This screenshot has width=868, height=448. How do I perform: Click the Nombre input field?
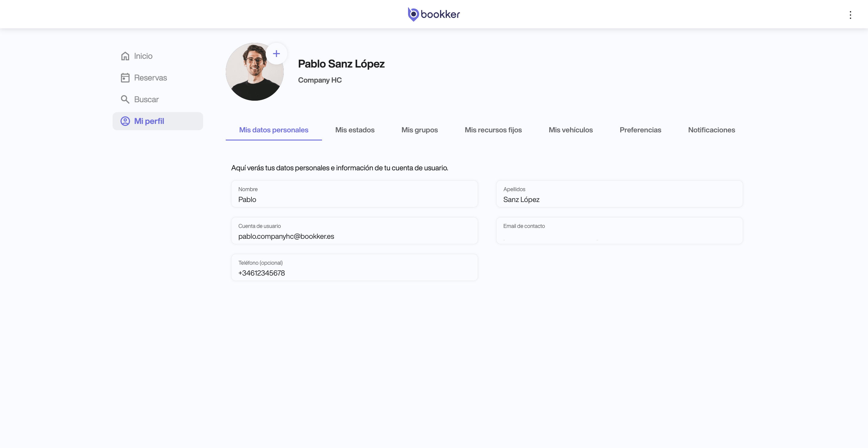(x=354, y=199)
